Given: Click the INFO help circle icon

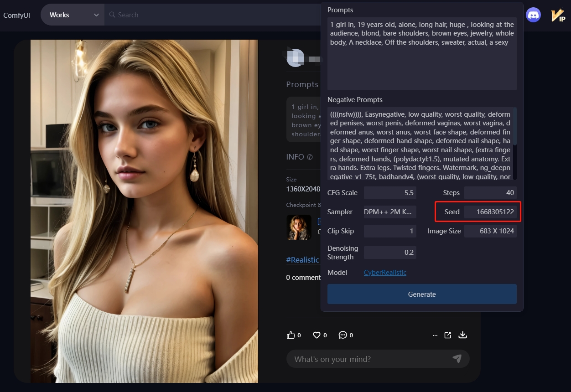Looking at the screenshot, I should [x=310, y=157].
